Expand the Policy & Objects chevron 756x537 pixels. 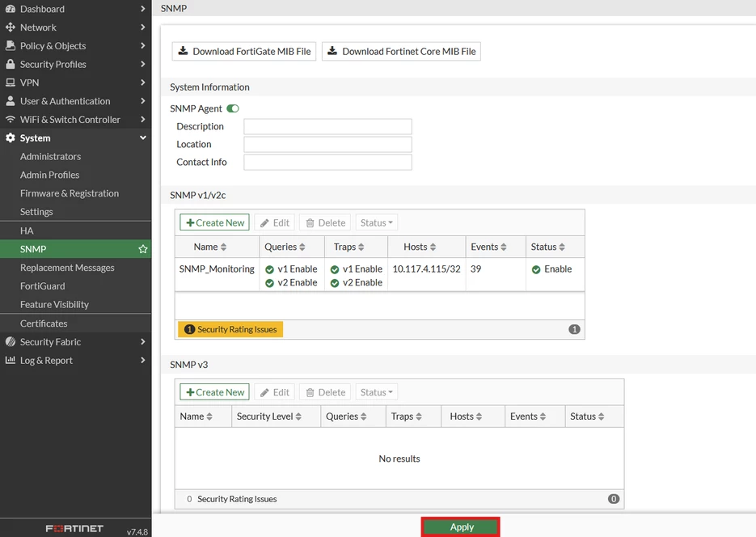[x=143, y=45]
